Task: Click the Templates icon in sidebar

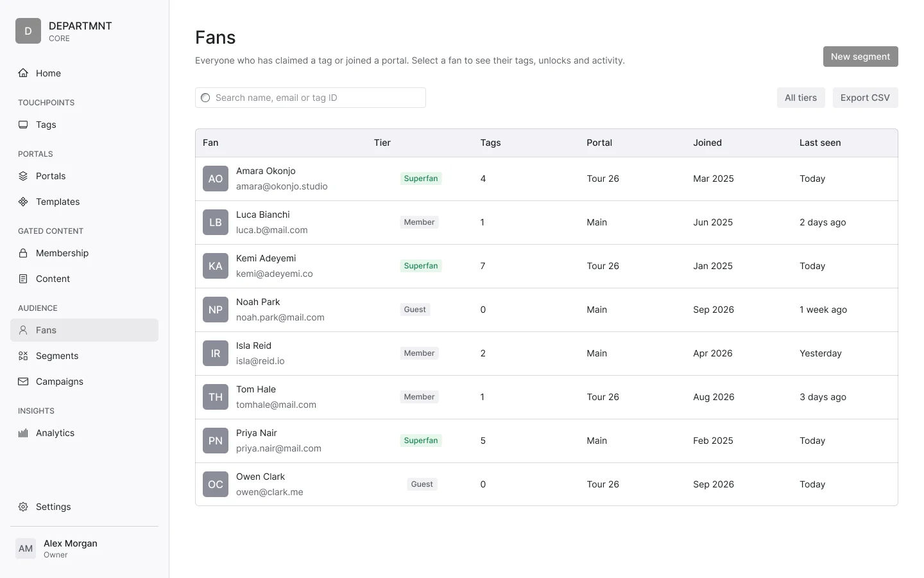Action: tap(23, 202)
